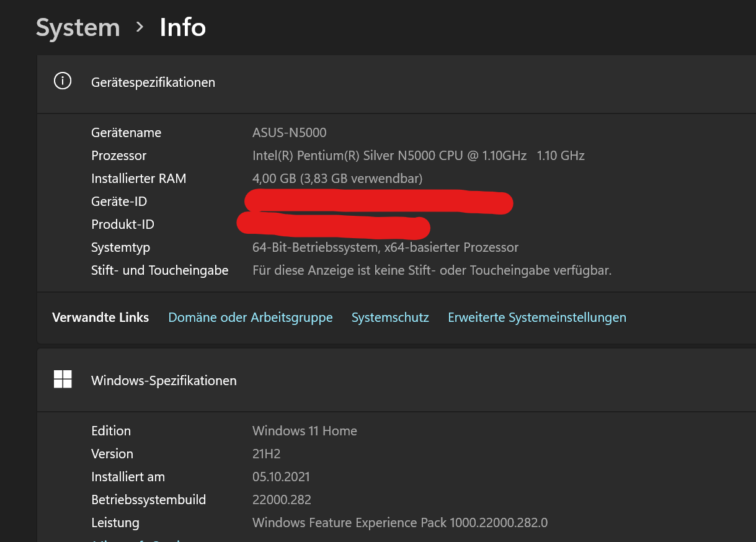Select the 21H2 version value

coord(267,454)
